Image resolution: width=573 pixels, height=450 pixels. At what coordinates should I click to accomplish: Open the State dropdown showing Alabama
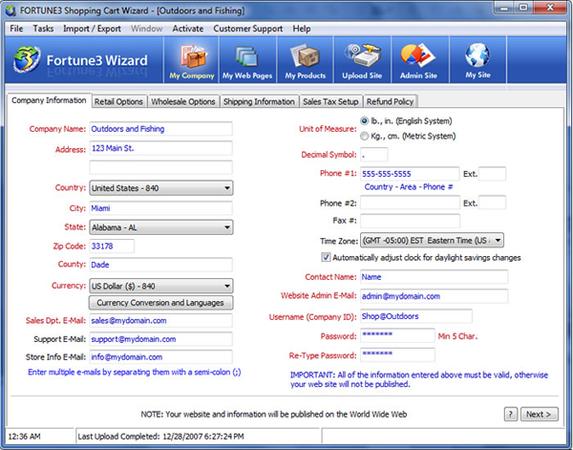(x=161, y=227)
